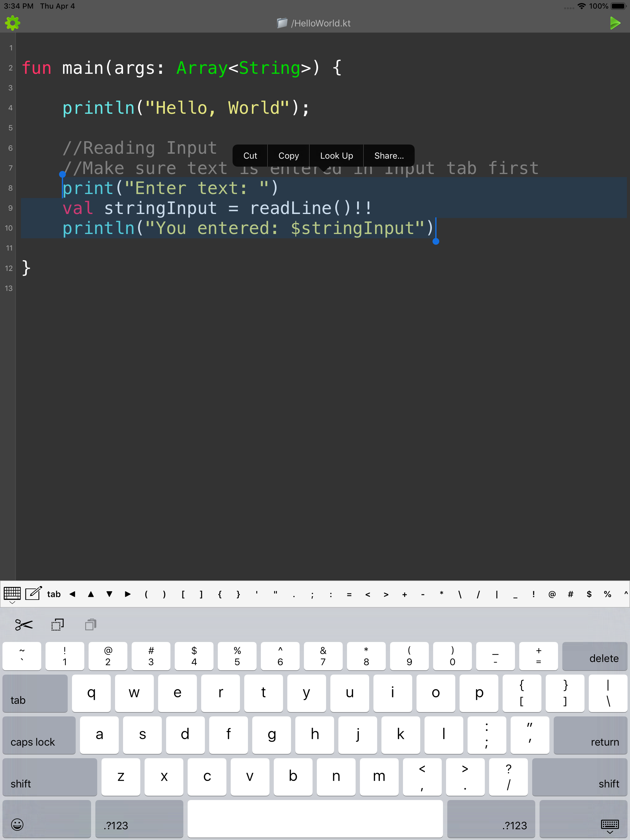The width and height of the screenshot is (630, 840).
Task: Insert tab using accessory bar tab key
Action: pos(54,594)
